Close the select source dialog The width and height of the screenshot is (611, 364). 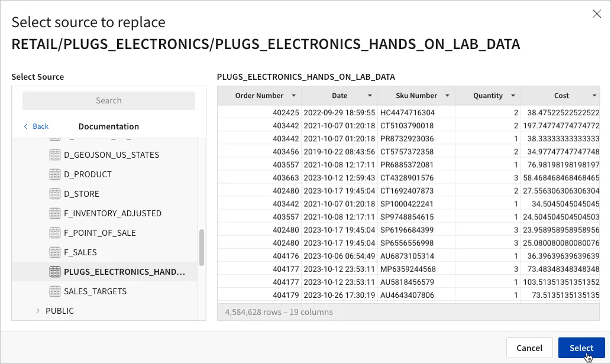[x=597, y=14]
